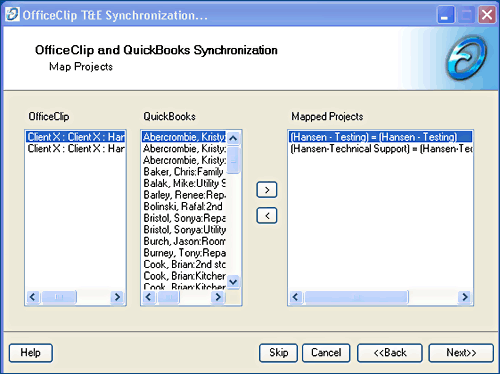
Task: Cancel the synchronization wizard
Action: pos(326,353)
